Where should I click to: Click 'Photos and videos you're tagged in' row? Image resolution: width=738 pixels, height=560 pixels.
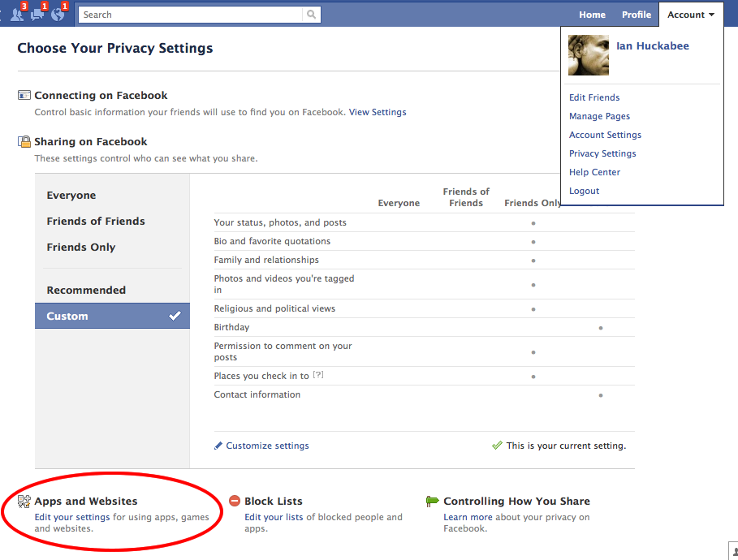tap(424, 284)
